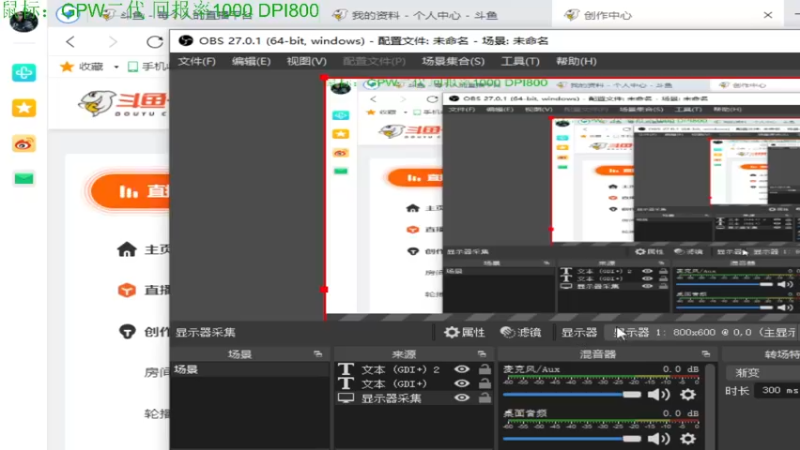
Task: Open the 工具(T) menu in OBS
Action: [x=520, y=61]
